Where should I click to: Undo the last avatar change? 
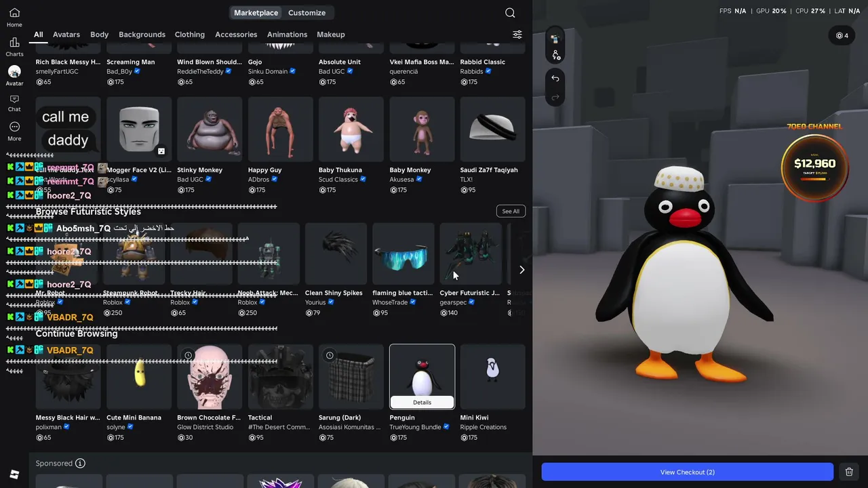pyautogui.click(x=555, y=79)
